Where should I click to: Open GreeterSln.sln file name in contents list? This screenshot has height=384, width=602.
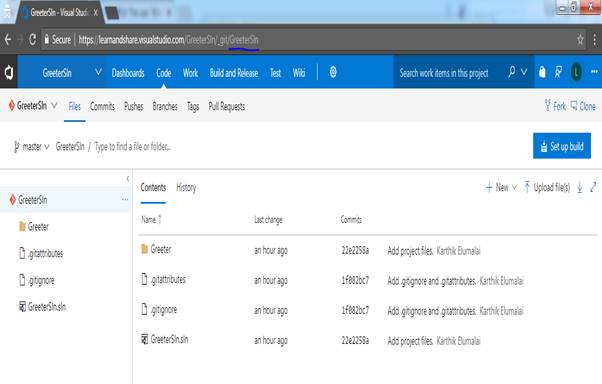169,339
